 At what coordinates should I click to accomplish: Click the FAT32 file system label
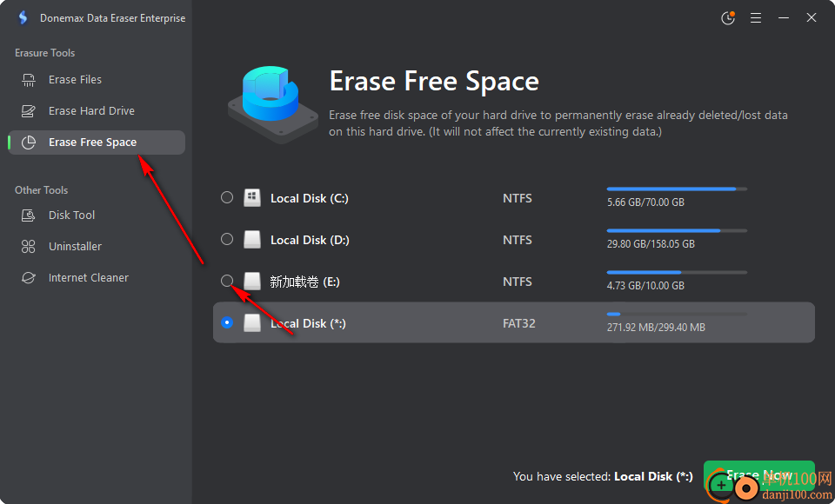pos(519,323)
